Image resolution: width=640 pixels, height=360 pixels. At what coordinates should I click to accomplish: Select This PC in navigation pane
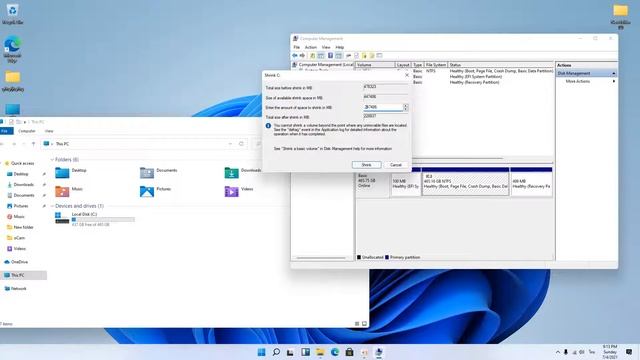tap(23, 276)
